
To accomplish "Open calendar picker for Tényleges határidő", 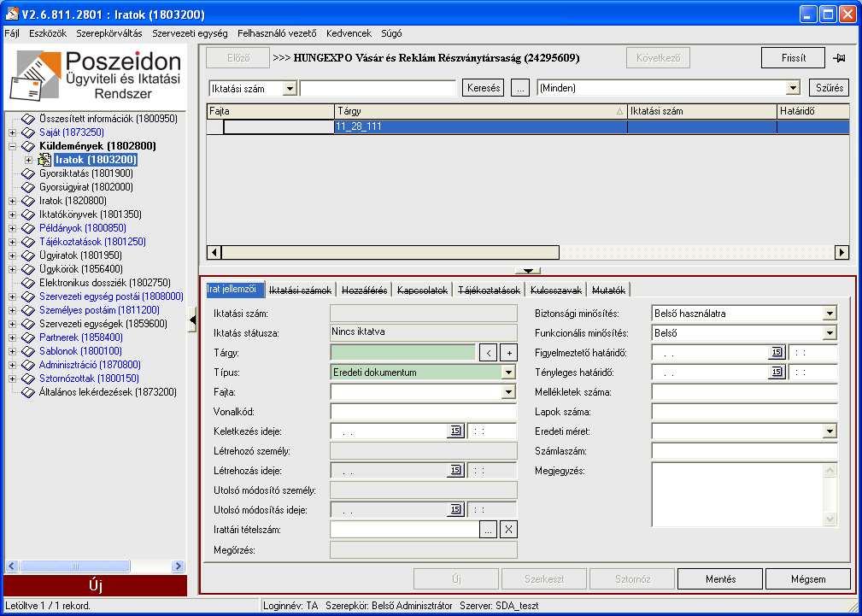I will pyautogui.click(x=777, y=373).
